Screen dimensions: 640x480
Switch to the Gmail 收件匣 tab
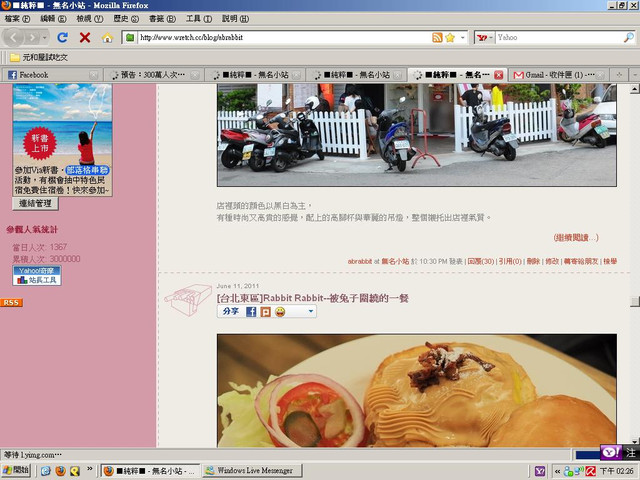(x=558, y=75)
